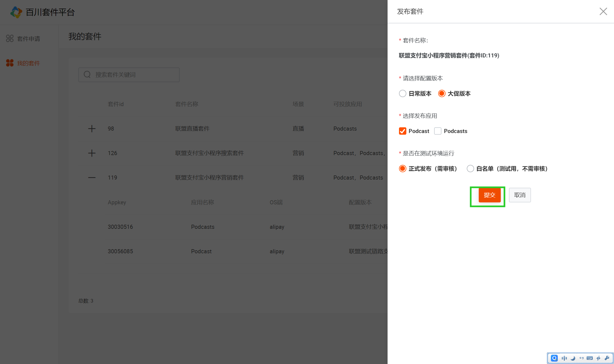Click the 配置版本 sub-table header
This screenshot has width=614, height=364.
coord(360,202)
